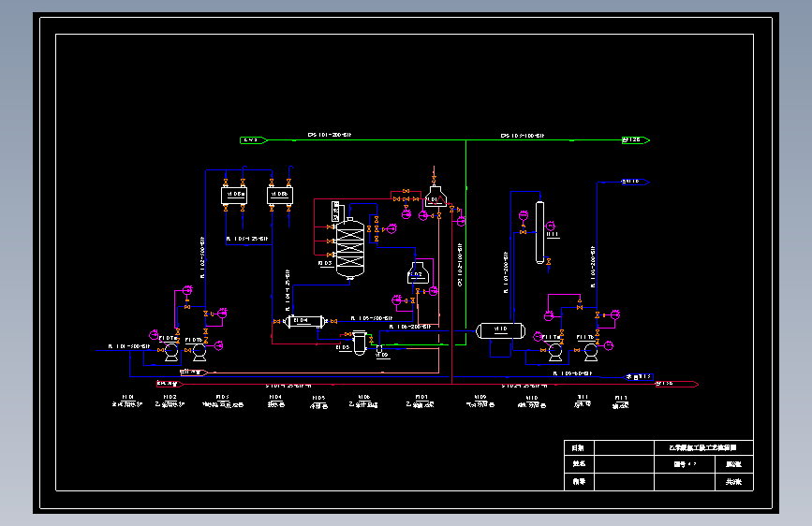Select the pipe label beneath the V108 vessels
Viewport: 812px width, 526px height.
[247, 239]
